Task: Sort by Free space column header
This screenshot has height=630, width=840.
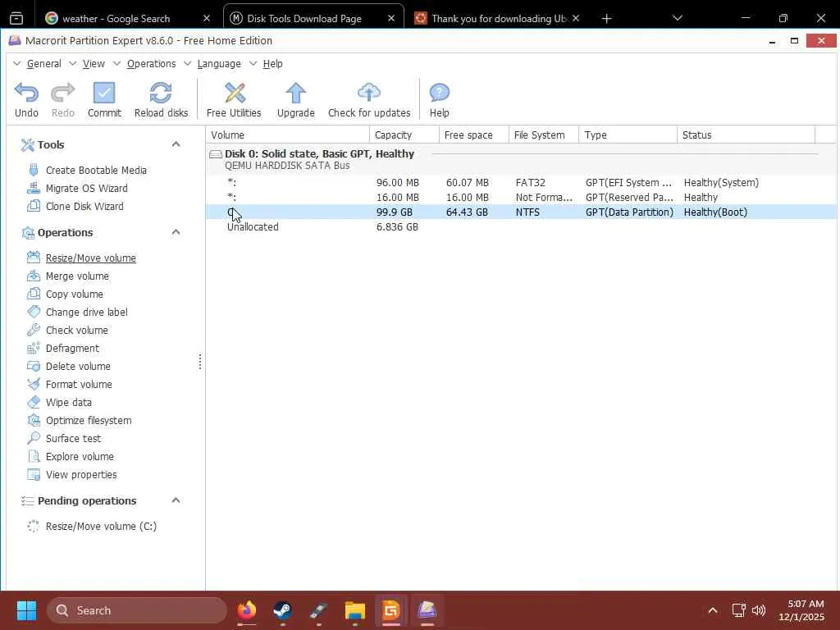Action: 473,135
